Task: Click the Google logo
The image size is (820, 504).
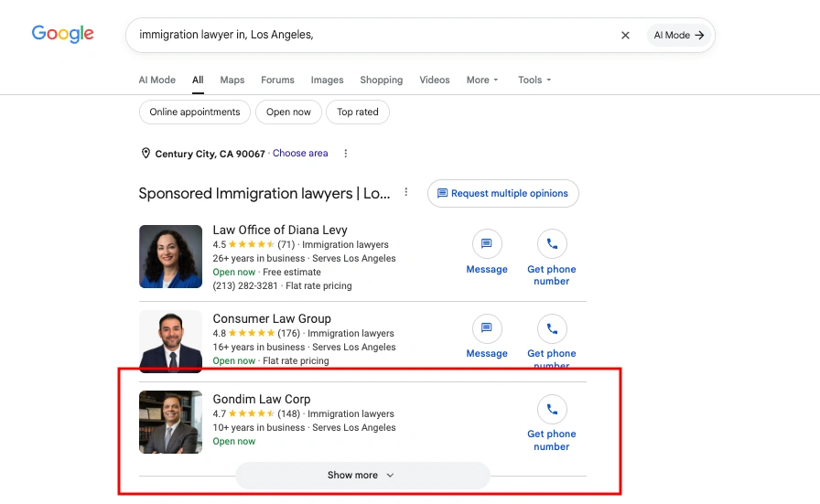Action: [63, 34]
